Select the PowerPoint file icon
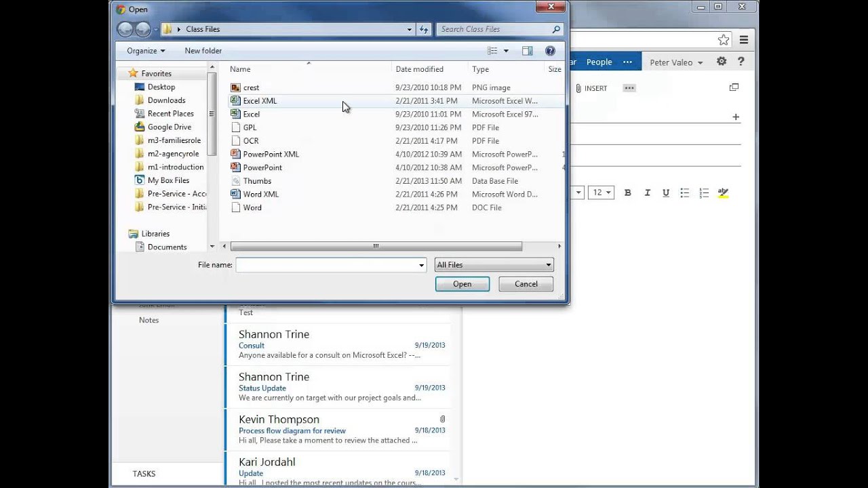 [x=235, y=167]
